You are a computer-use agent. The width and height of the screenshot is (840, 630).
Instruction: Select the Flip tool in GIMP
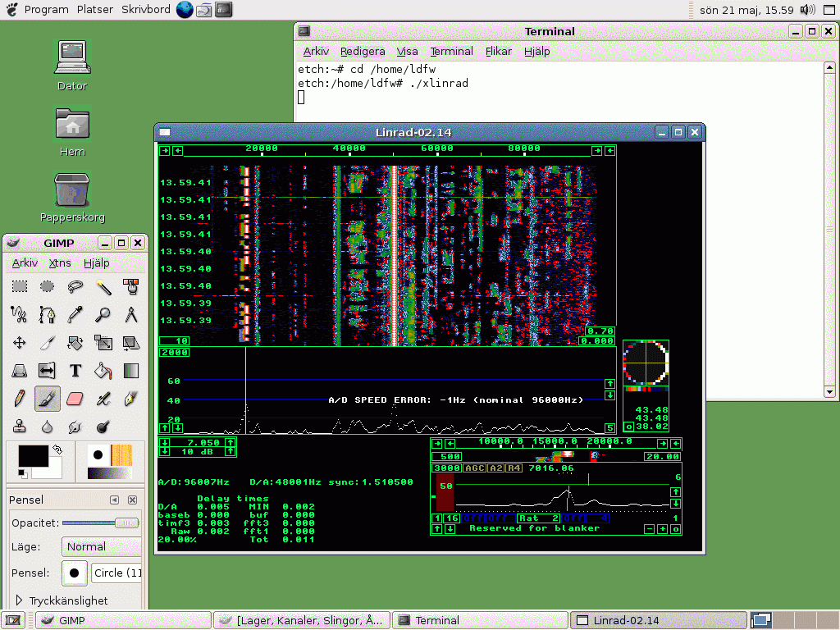click(x=47, y=371)
